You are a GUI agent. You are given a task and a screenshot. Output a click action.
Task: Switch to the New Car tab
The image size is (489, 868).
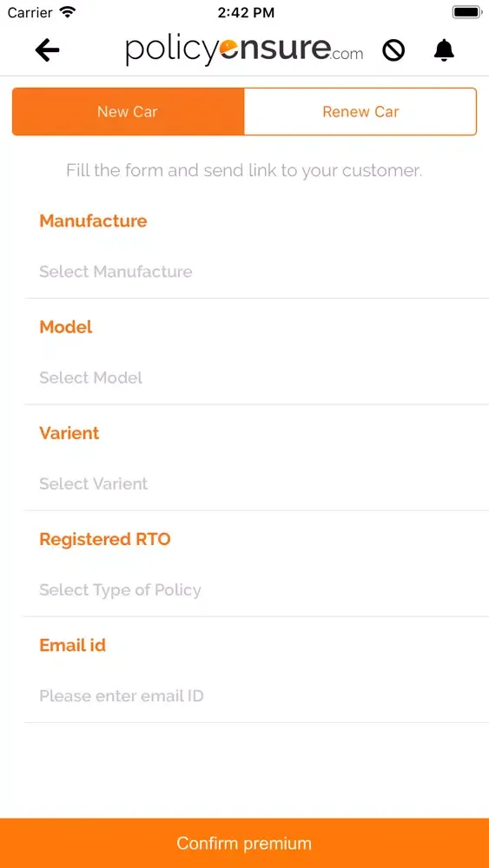coord(128,111)
